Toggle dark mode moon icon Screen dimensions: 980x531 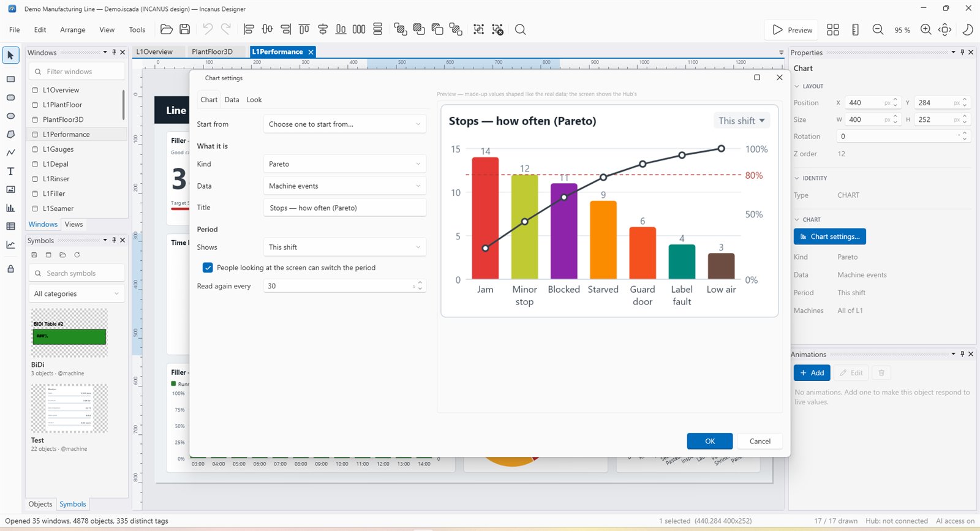click(x=968, y=29)
